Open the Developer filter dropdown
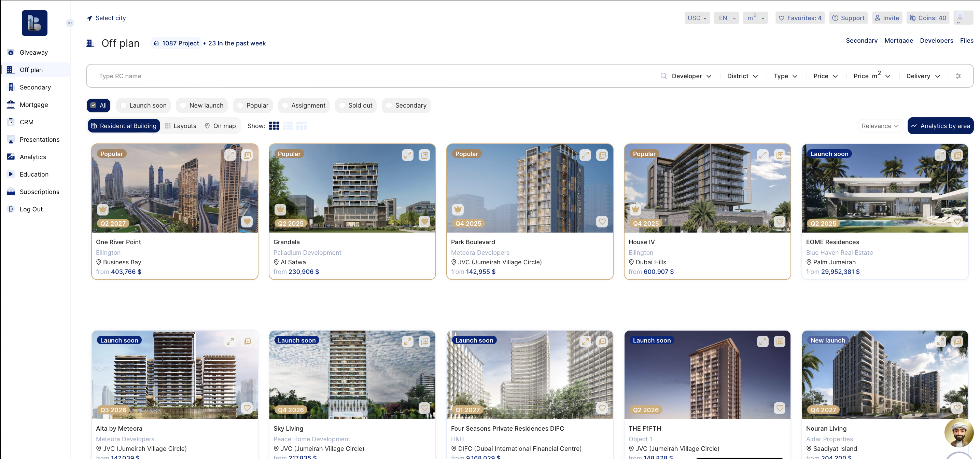The image size is (980, 459). click(691, 76)
